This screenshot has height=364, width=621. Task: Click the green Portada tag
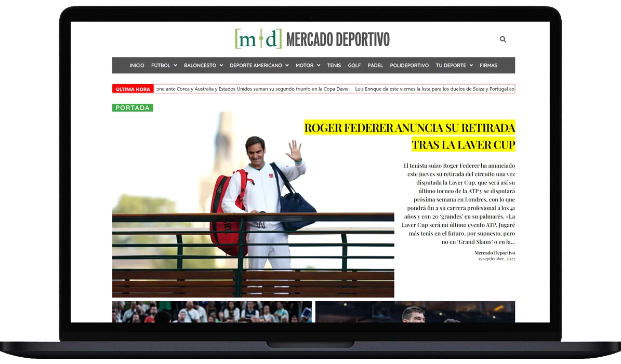pos(133,108)
